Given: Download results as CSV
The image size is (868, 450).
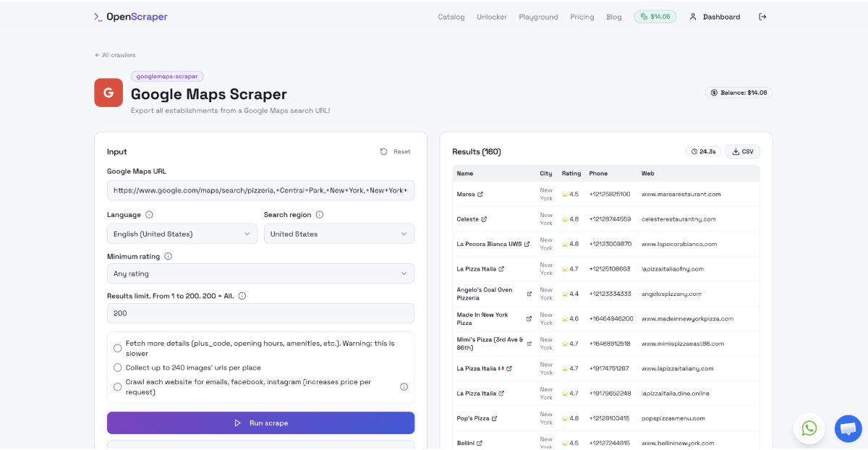Looking at the screenshot, I should (x=743, y=152).
